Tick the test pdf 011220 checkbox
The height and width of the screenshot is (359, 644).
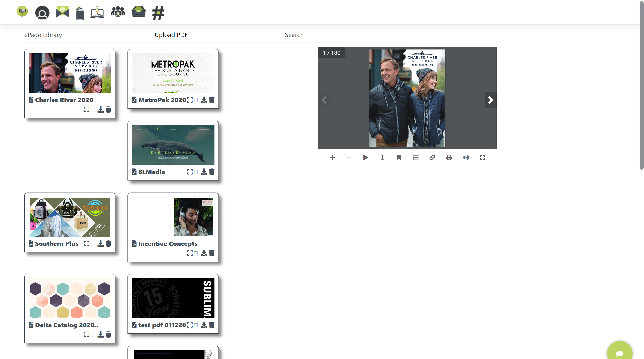(196, 325)
